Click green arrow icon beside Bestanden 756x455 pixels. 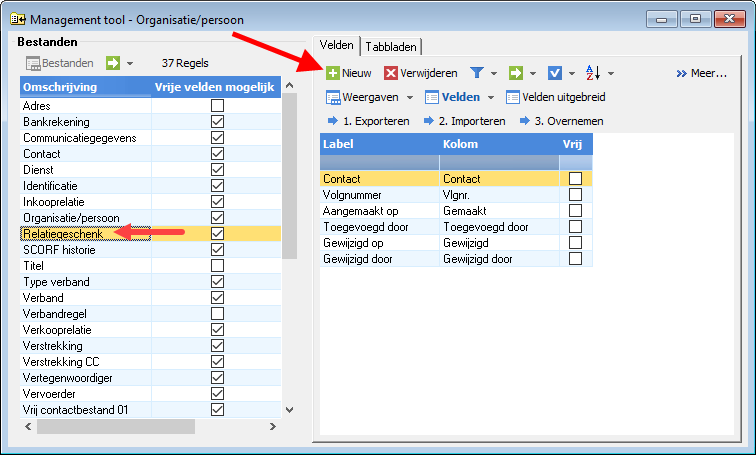(113, 63)
